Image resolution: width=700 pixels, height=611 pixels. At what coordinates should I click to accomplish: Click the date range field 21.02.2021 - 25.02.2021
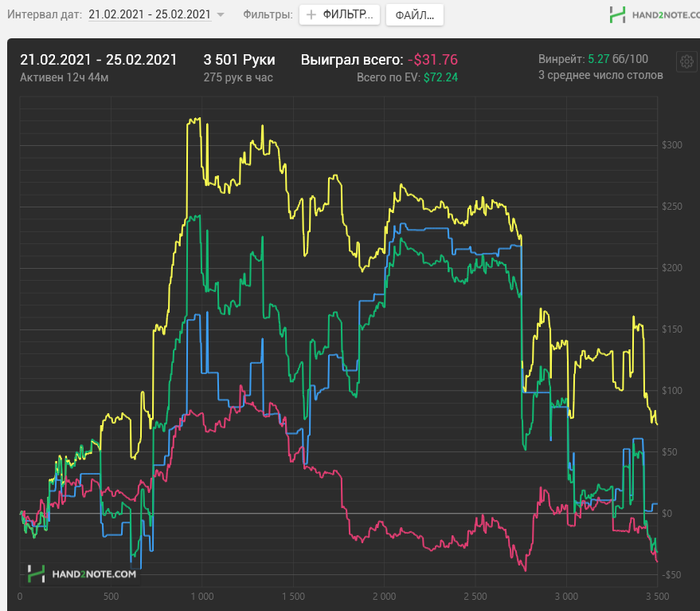(150, 15)
